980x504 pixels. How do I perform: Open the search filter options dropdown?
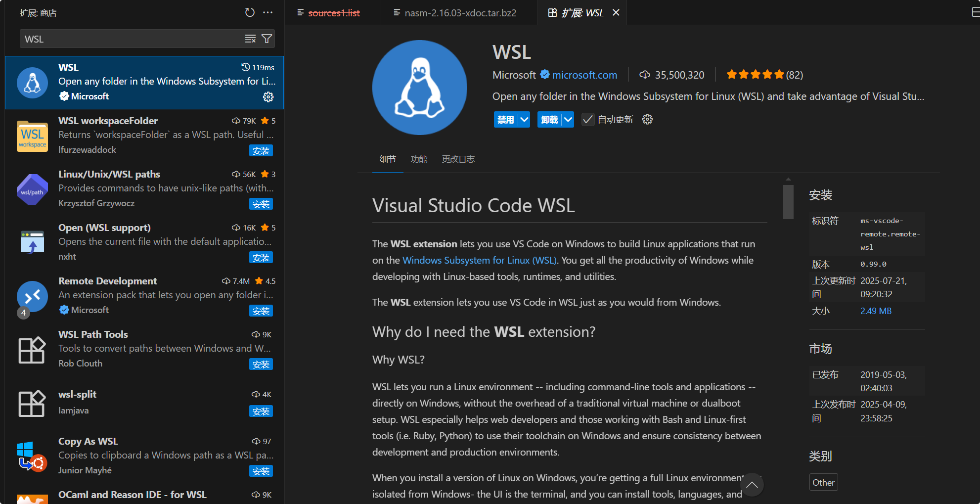[x=267, y=39]
